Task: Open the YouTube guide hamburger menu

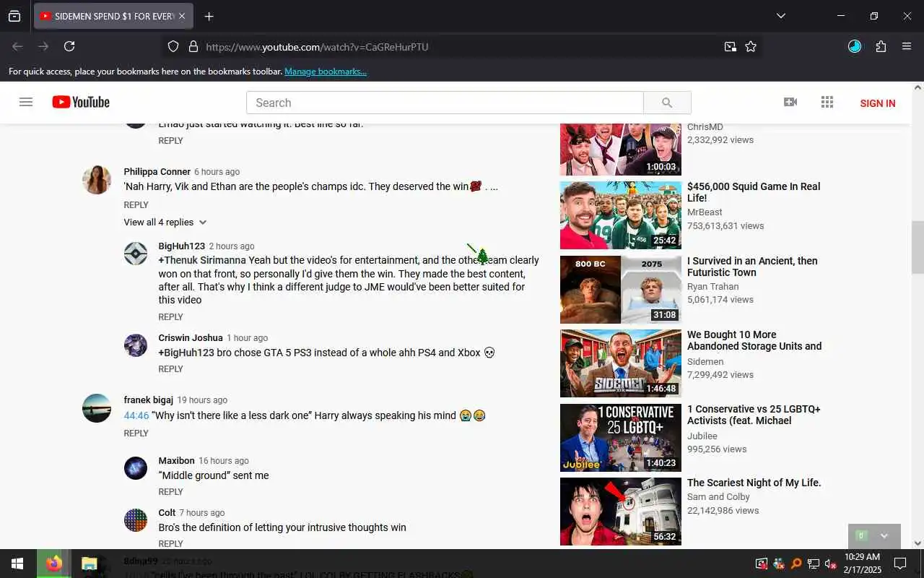Action: pyautogui.click(x=26, y=103)
